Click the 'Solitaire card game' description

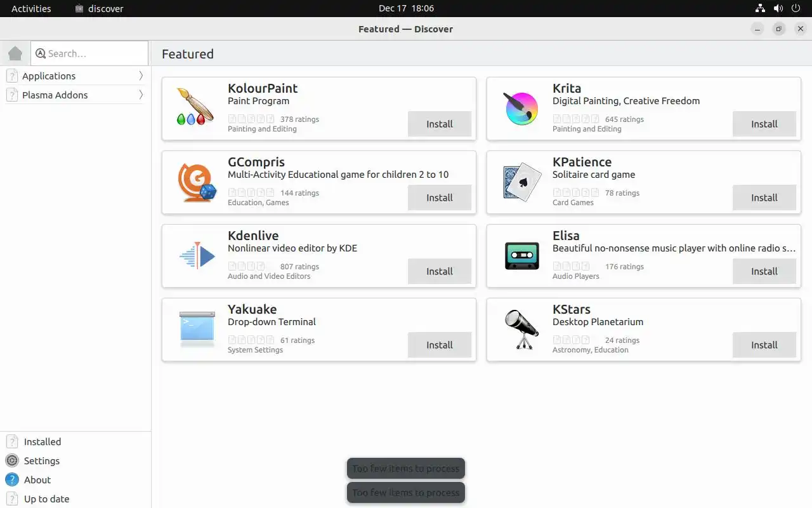(x=594, y=175)
